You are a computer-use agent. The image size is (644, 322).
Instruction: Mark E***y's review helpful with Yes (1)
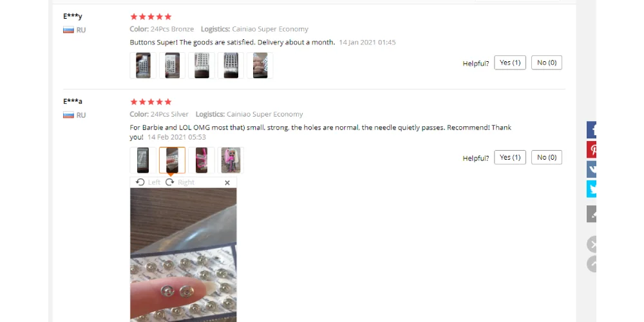[x=510, y=63]
